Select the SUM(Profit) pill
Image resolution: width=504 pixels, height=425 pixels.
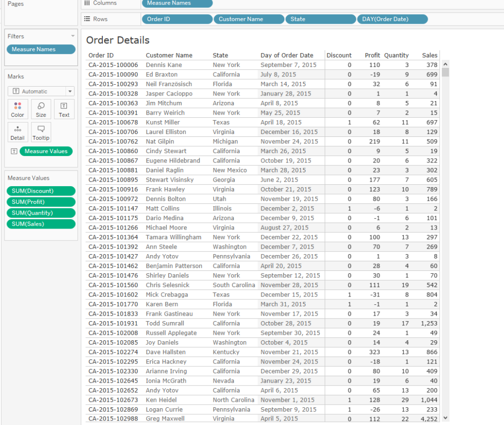(41, 202)
